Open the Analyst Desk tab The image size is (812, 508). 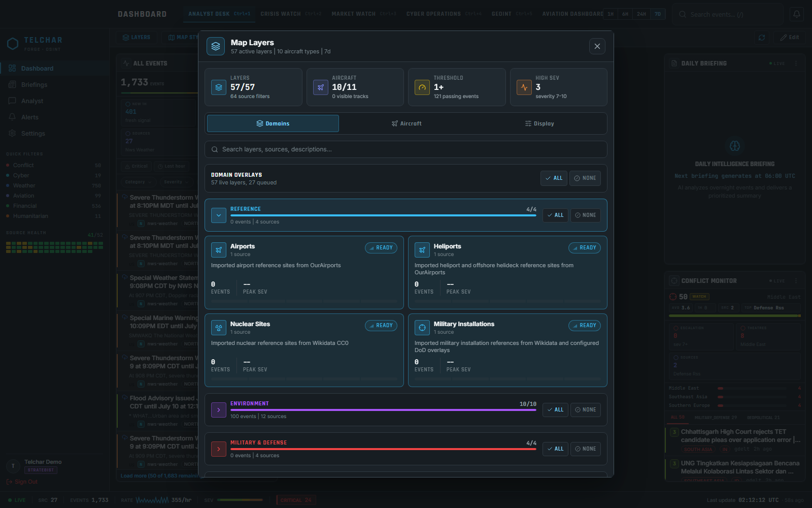coord(219,14)
